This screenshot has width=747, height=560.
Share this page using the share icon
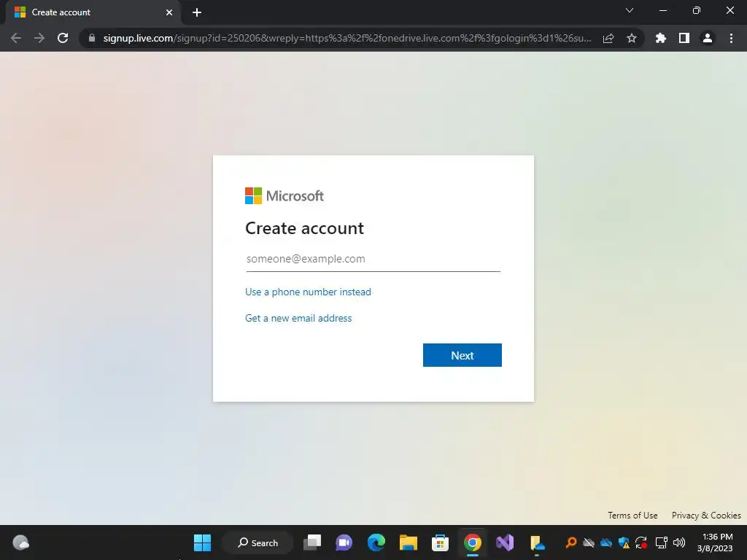coord(608,38)
